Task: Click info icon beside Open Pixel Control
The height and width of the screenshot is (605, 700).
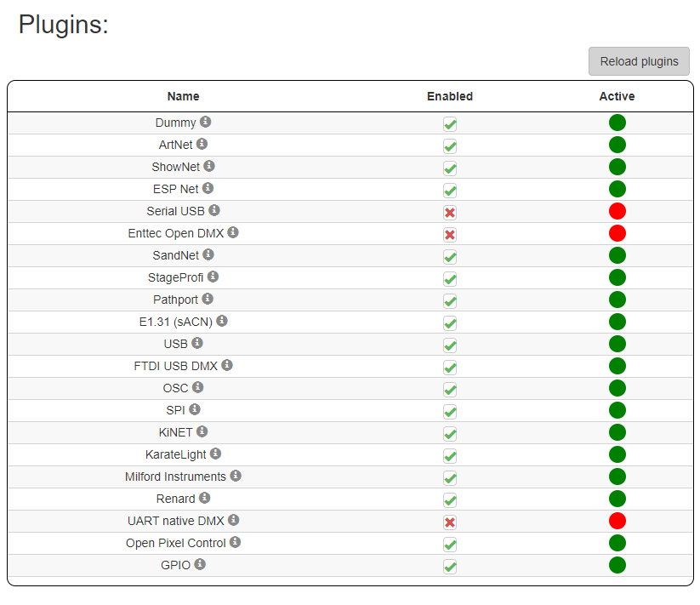Action: pyautogui.click(x=236, y=542)
